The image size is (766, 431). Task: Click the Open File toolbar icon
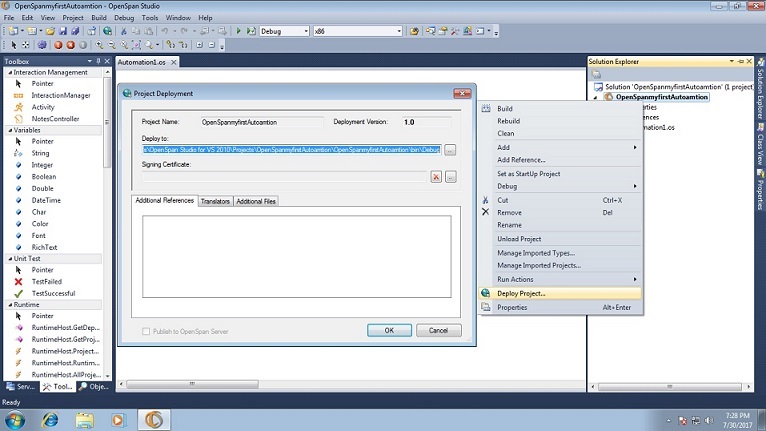pos(50,31)
